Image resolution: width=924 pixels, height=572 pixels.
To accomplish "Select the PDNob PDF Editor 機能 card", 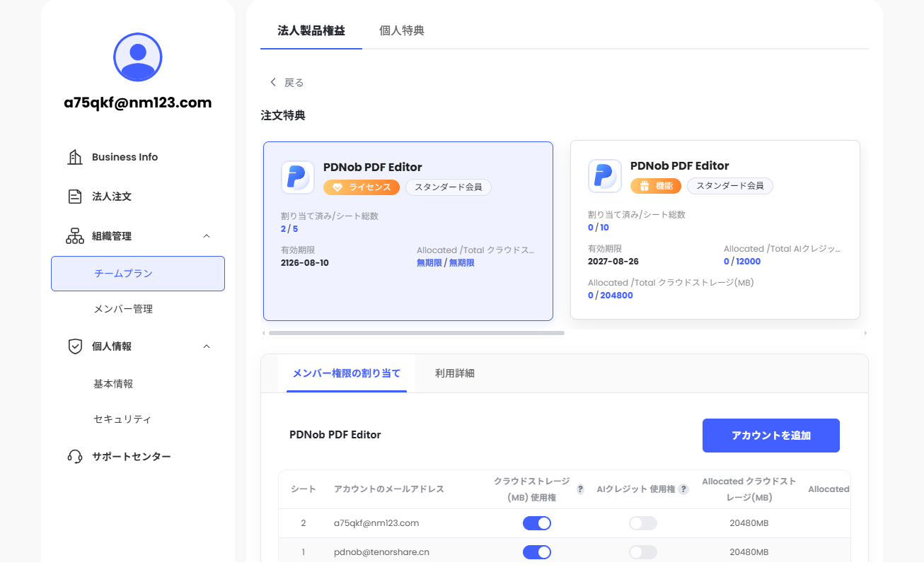I will [715, 230].
